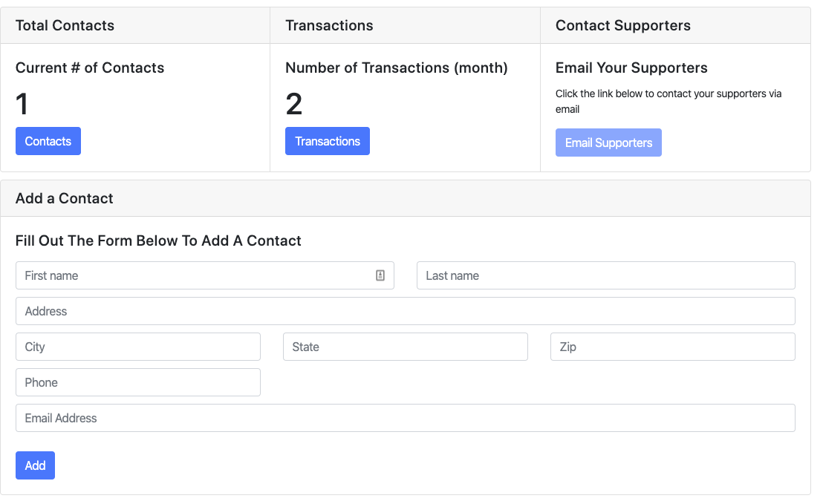The height and width of the screenshot is (504, 823).
Task: Click the contact autofill icon in First name
Action: (380, 275)
